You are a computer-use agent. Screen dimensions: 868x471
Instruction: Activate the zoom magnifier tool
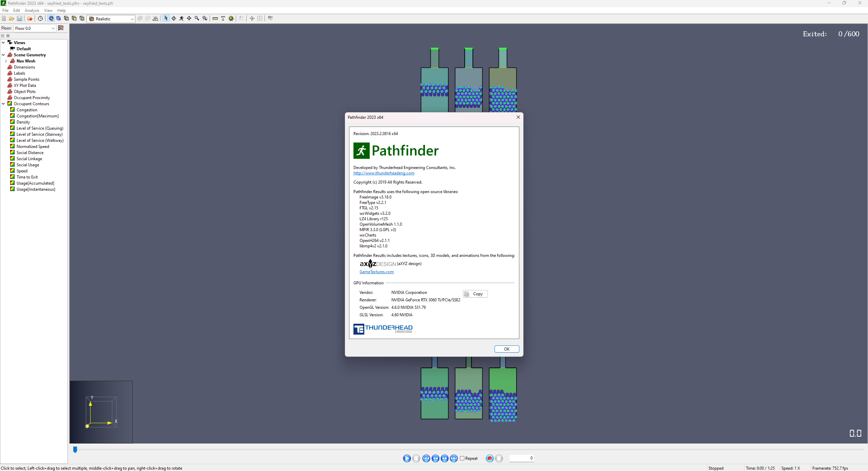tap(197, 18)
